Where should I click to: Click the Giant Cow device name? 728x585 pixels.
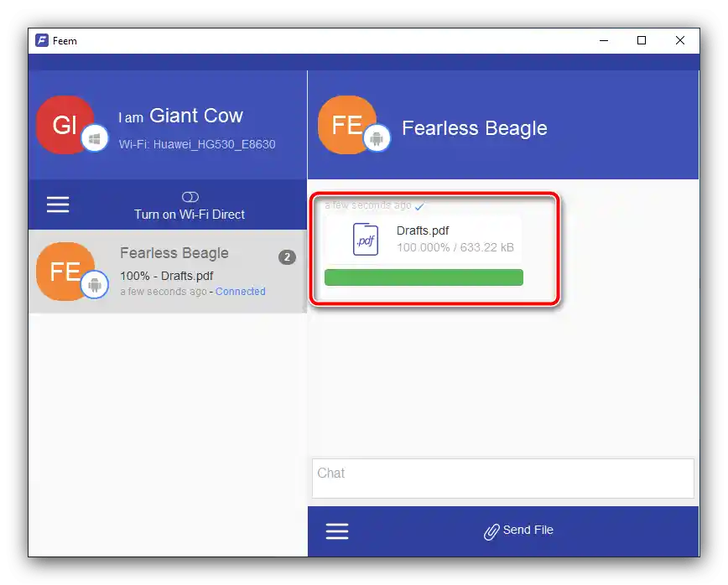pos(196,116)
